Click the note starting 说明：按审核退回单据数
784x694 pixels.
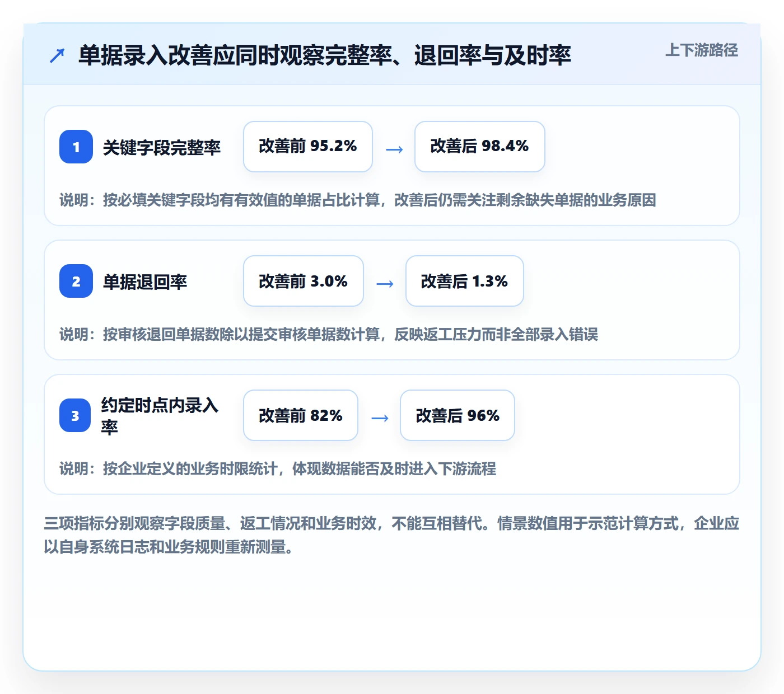pyautogui.click(x=329, y=334)
